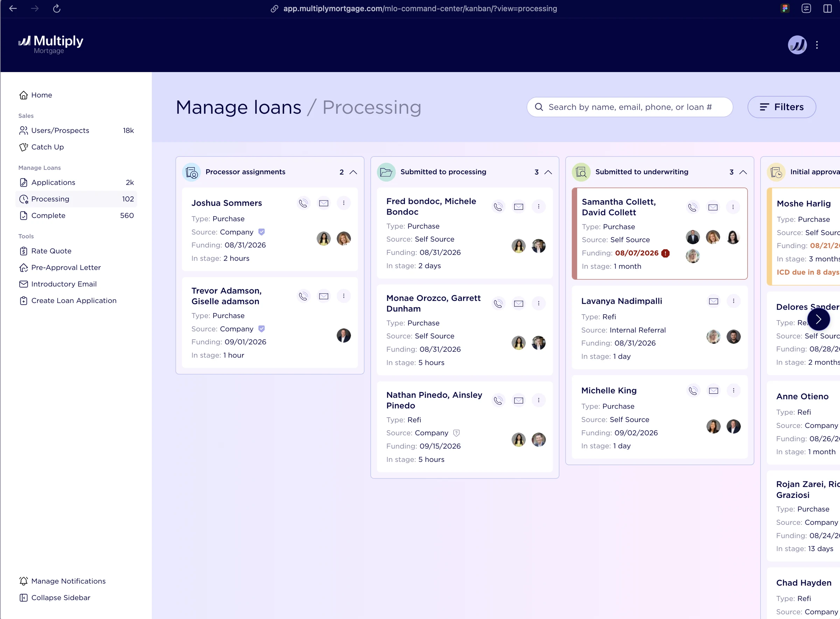The width and height of the screenshot is (840, 619).
Task: Click the search loans input field
Action: (630, 107)
